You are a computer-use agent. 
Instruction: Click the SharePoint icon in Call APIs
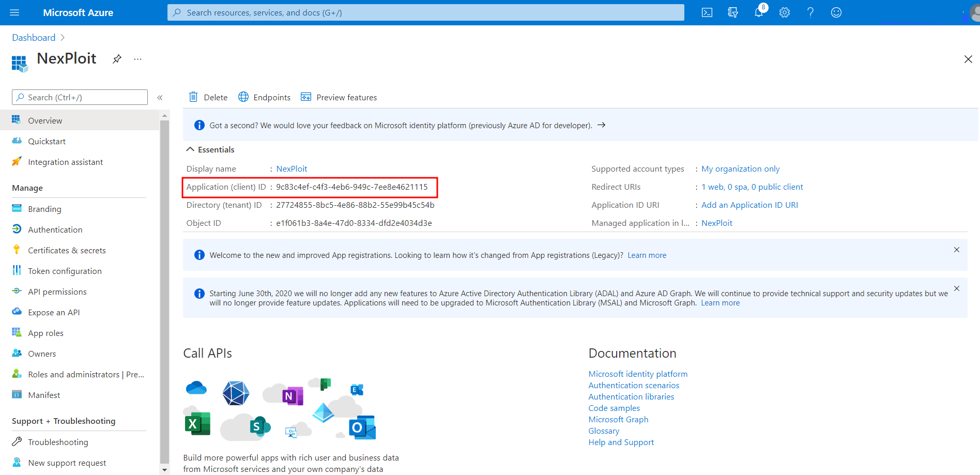(x=260, y=426)
